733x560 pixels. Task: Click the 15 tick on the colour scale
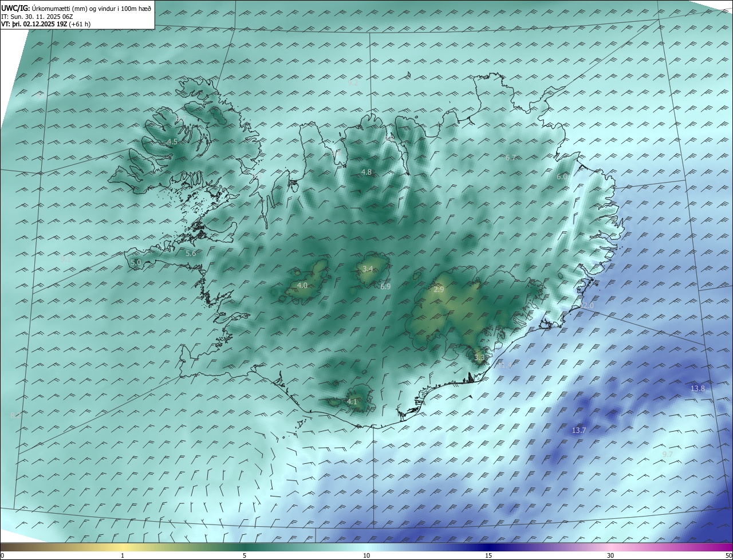488,555
